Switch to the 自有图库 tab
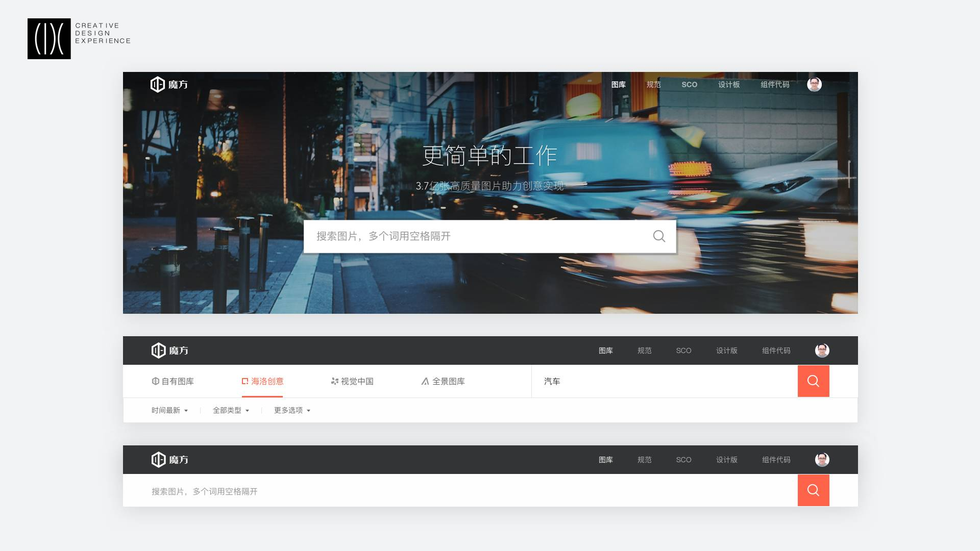 tap(173, 381)
